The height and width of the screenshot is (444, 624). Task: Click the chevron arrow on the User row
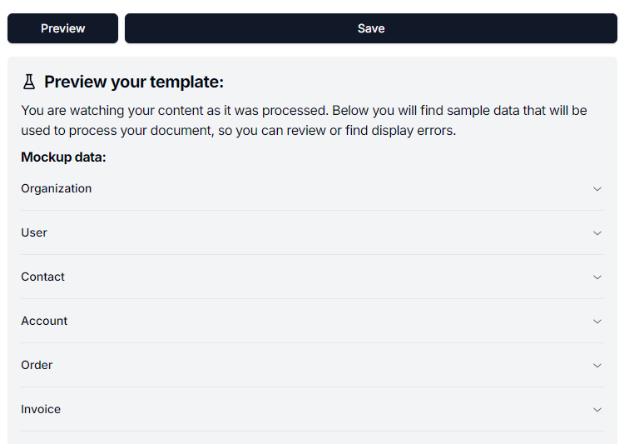click(x=597, y=233)
